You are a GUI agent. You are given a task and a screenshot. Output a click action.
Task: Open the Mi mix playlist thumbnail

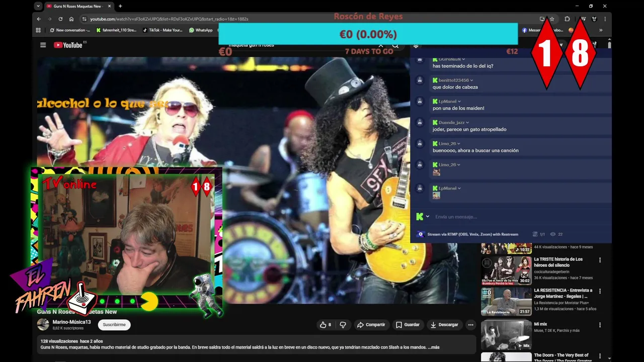[506, 335]
